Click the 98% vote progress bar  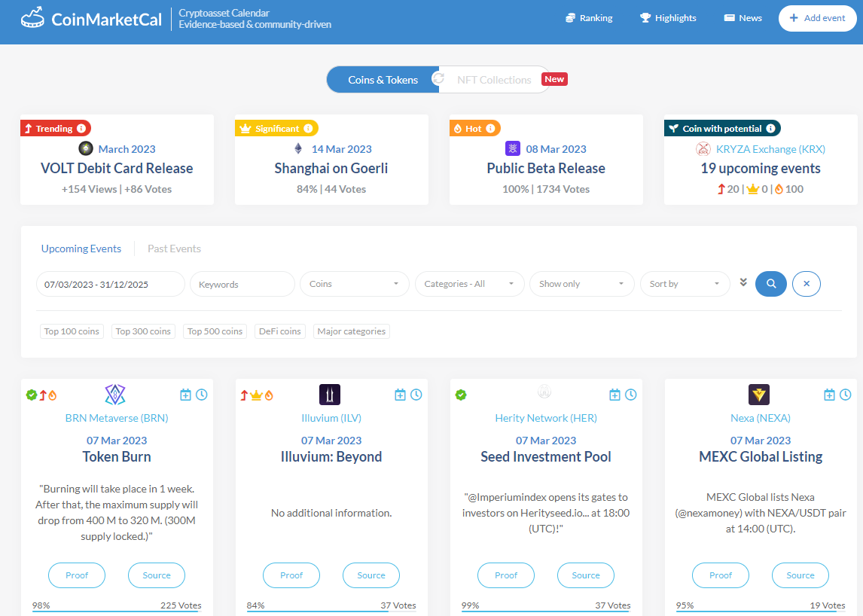pos(117,611)
